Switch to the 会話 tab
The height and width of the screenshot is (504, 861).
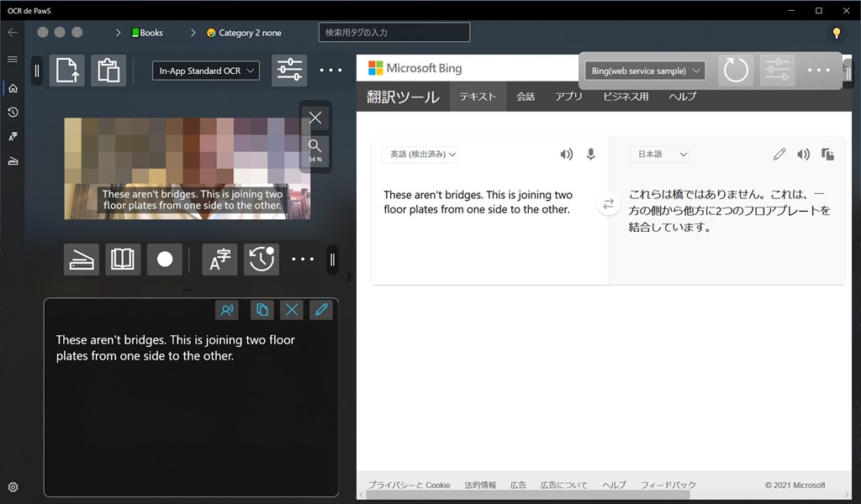[x=526, y=97]
